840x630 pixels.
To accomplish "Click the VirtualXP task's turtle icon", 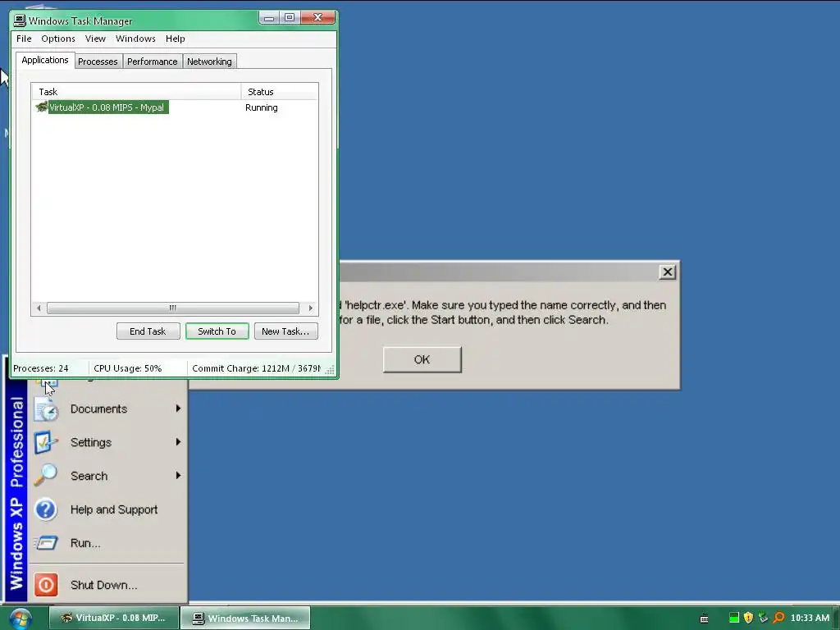I will 41,107.
